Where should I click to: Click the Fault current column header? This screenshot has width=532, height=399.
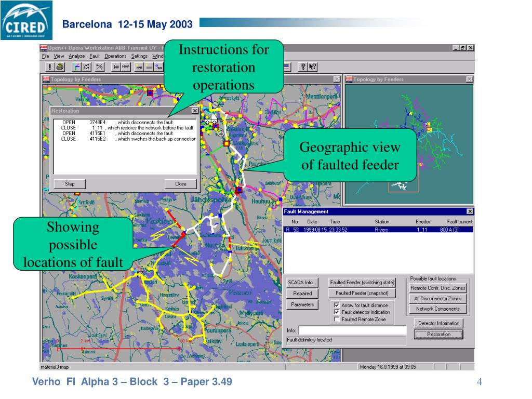pos(459,221)
